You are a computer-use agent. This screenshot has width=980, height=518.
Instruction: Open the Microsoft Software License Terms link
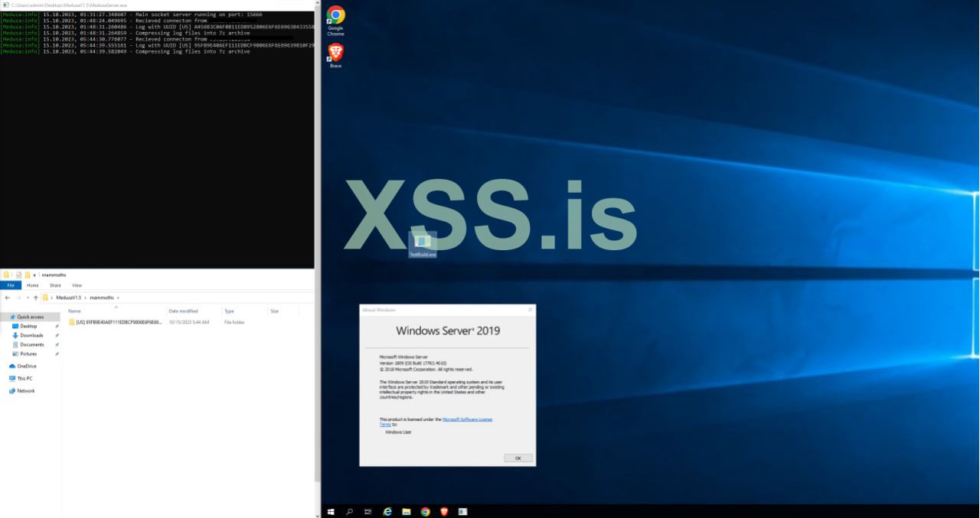point(465,421)
